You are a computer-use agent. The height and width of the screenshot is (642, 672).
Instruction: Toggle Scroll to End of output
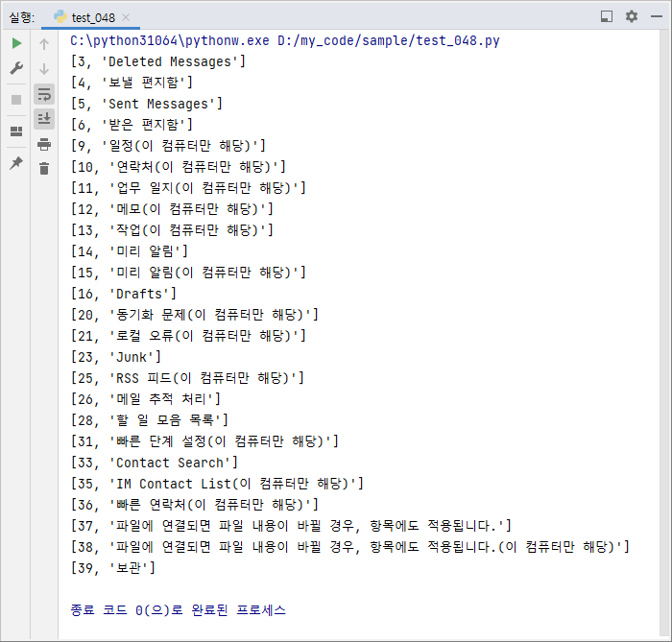[44, 119]
